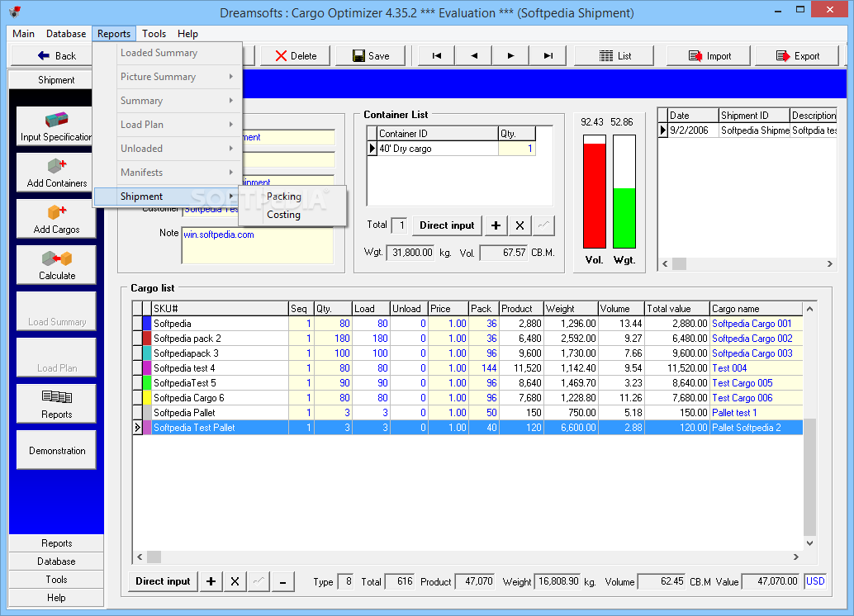The width and height of the screenshot is (854, 616).
Task: Click the red swatch for Softpedia pack 2
Action: click(147, 339)
